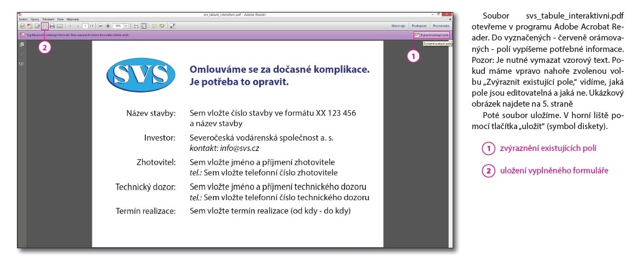Click the field for zhotovitel phone number
The height and width of the screenshot is (268, 644).
[271, 172]
